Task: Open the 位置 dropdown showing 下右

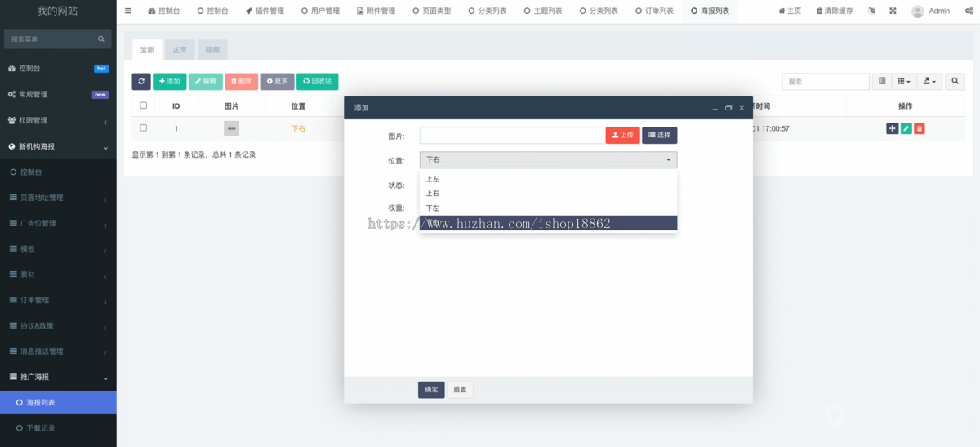Action: (548, 160)
